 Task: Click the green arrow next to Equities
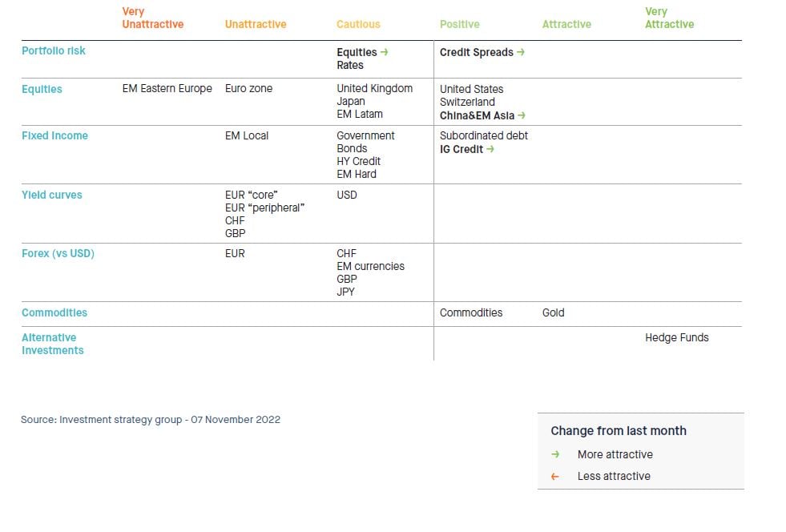[x=385, y=53]
